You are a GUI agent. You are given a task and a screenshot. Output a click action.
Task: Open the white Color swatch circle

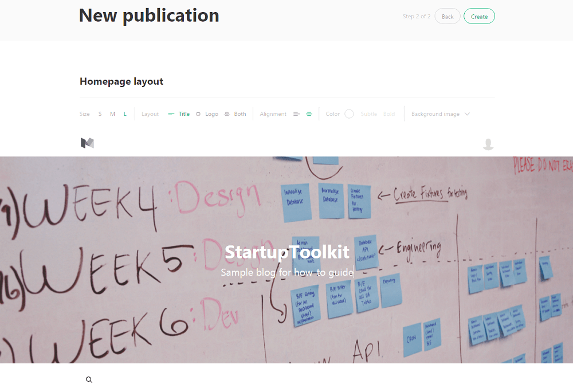[350, 114]
